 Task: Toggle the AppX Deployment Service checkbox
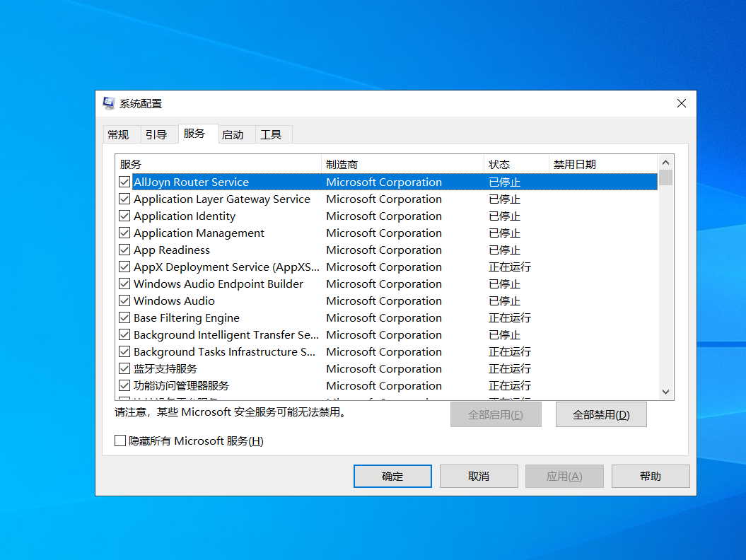[x=124, y=267]
